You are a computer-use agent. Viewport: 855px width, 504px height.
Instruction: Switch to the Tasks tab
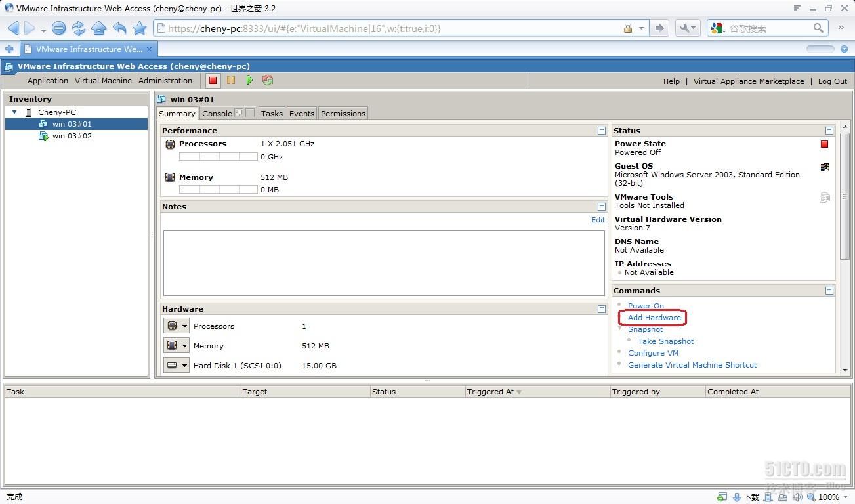click(x=272, y=114)
